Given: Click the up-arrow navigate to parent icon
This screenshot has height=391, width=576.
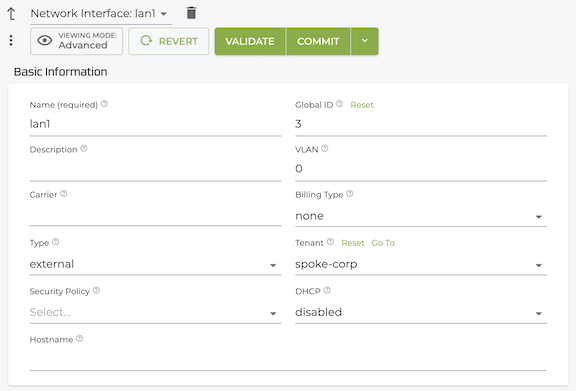Looking at the screenshot, I should pos(11,14).
